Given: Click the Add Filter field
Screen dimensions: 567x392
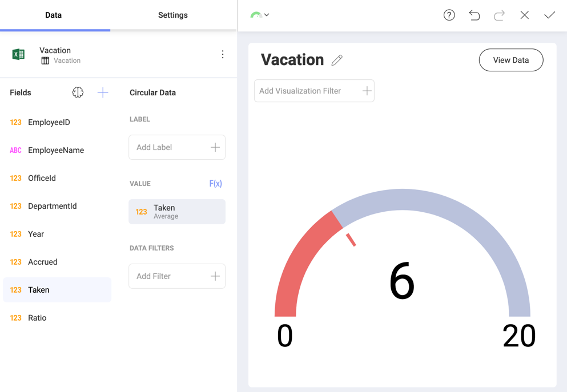Looking at the screenshot, I should coord(177,276).
